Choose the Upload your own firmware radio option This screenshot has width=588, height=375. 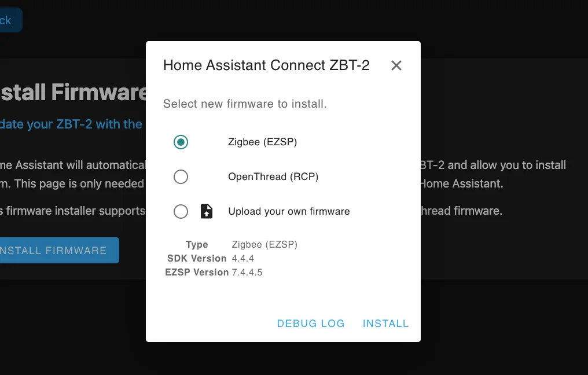pyautogui.click(x=181, y=211)
